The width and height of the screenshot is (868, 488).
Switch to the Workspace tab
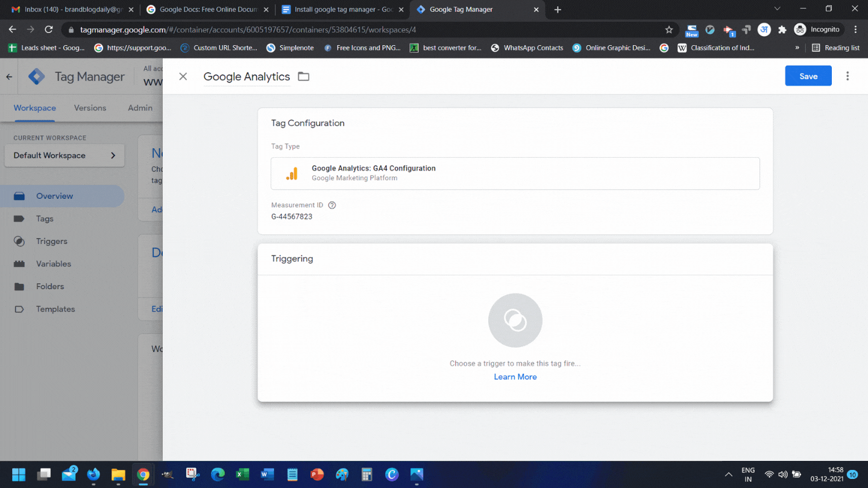pyautogui.click(x=35, y=108)
